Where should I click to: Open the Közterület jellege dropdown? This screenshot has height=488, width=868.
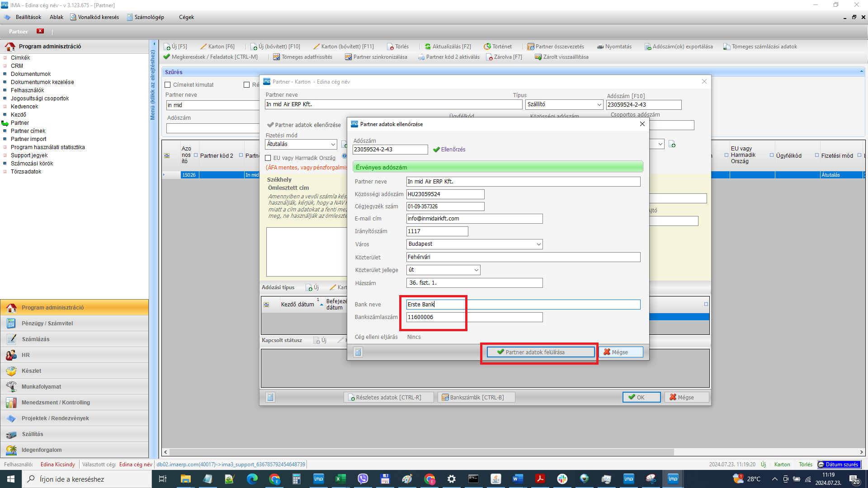(x=476, y=270)
